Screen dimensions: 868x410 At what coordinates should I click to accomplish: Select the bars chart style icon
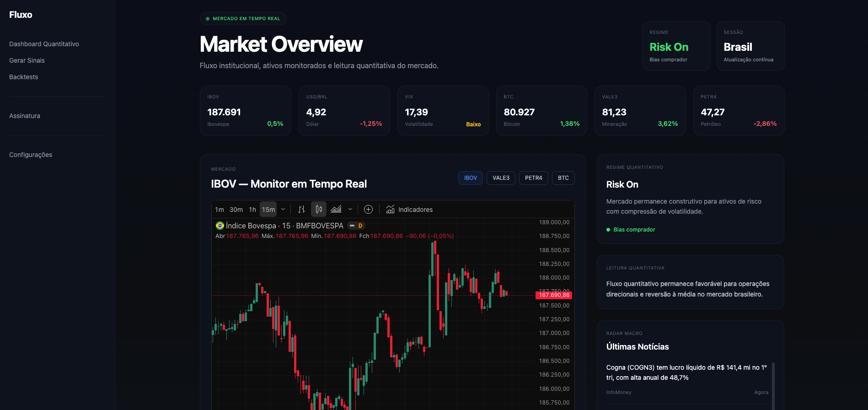tap(301, 210)
